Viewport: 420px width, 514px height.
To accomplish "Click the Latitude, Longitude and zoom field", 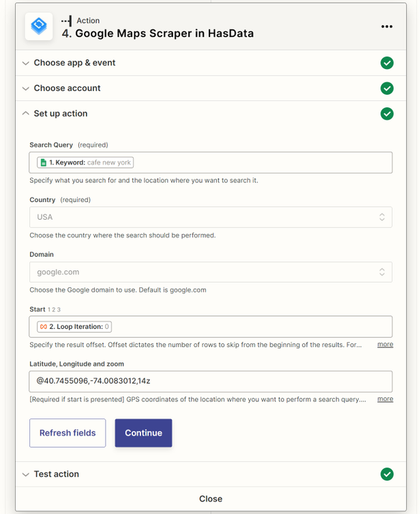I will click(211, 381).
